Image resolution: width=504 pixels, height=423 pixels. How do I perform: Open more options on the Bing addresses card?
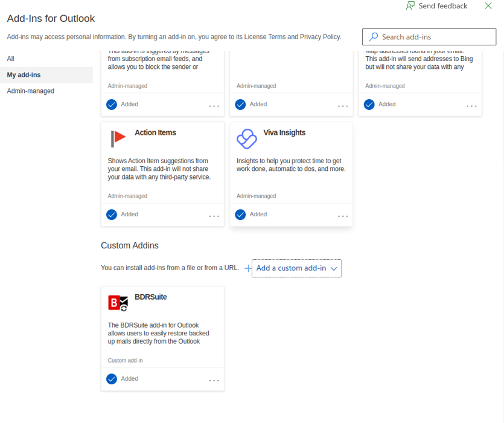472,106
